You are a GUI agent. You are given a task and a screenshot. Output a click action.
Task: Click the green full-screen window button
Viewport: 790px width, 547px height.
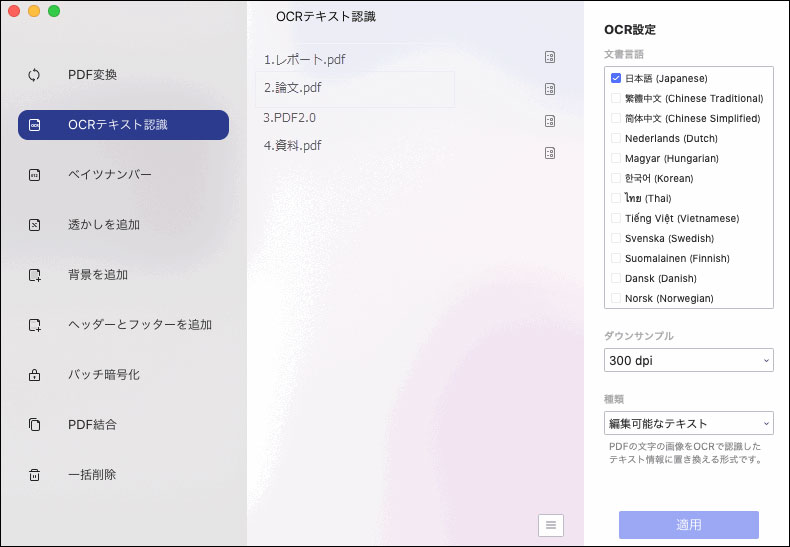pos(54,11)
